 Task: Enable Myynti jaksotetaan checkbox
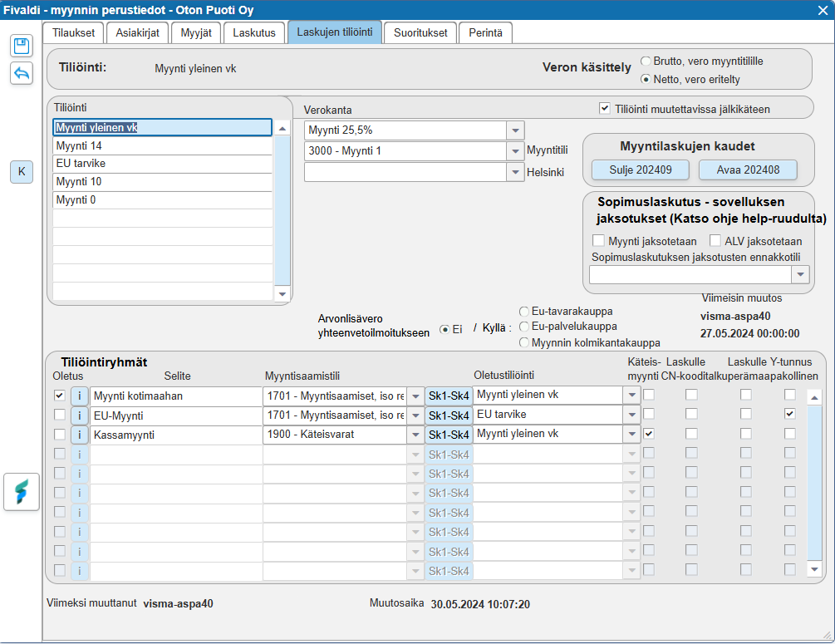597,240
